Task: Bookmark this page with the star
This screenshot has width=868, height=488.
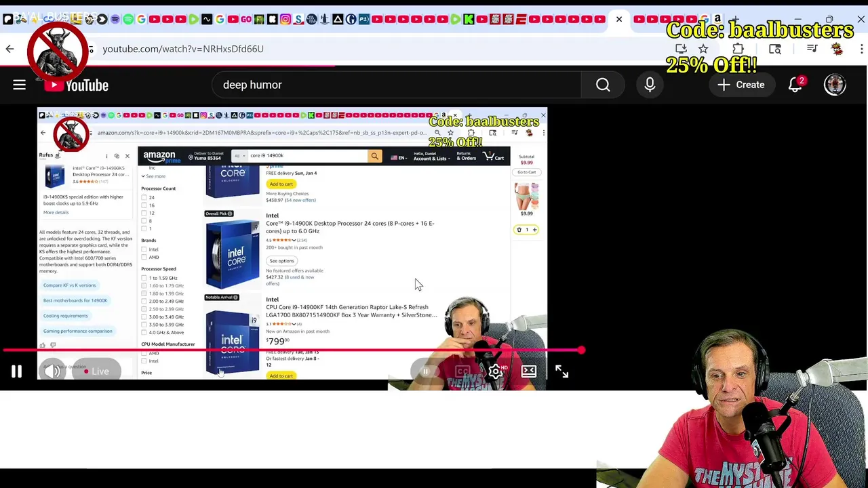Action: 703,49
